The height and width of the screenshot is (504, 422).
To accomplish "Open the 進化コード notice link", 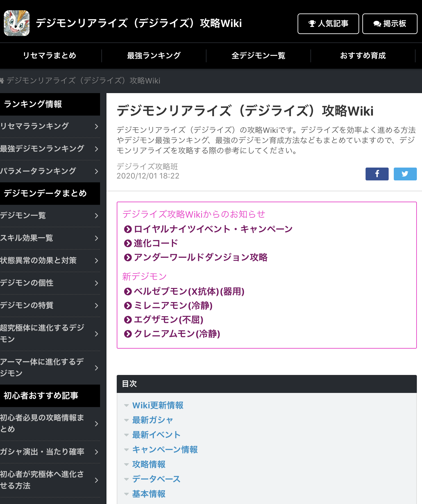I will [x=156, y=243].
